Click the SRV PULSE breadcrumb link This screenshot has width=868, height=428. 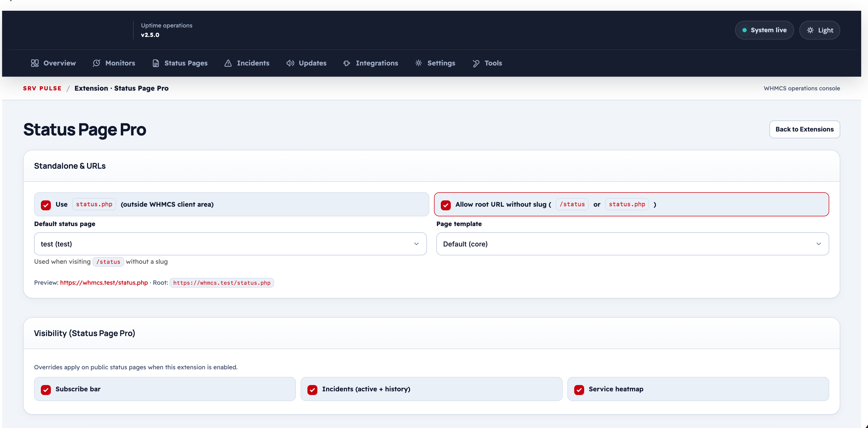point(42,88)
